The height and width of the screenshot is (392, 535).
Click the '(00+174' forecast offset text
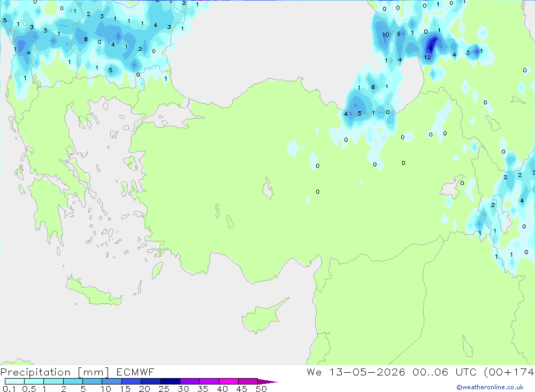pyautogui.click(x=509, y=372)
